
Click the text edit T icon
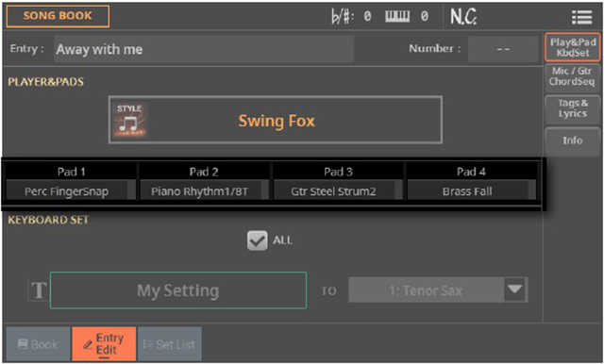[x=39, y=290]
